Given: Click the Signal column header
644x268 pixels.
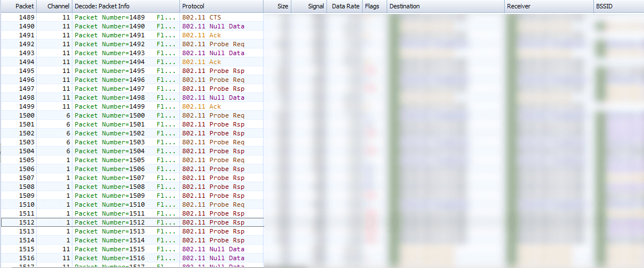Looking at the screenshot, I should [309, 6].
